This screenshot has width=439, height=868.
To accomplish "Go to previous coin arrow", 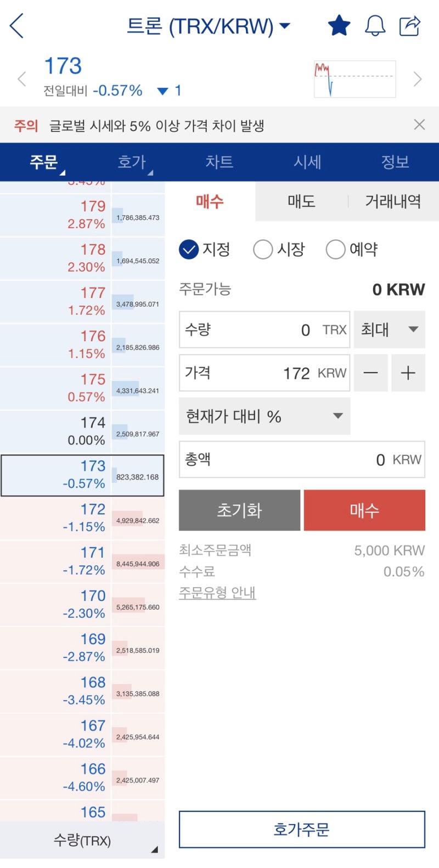I will (x=22, y=79).
